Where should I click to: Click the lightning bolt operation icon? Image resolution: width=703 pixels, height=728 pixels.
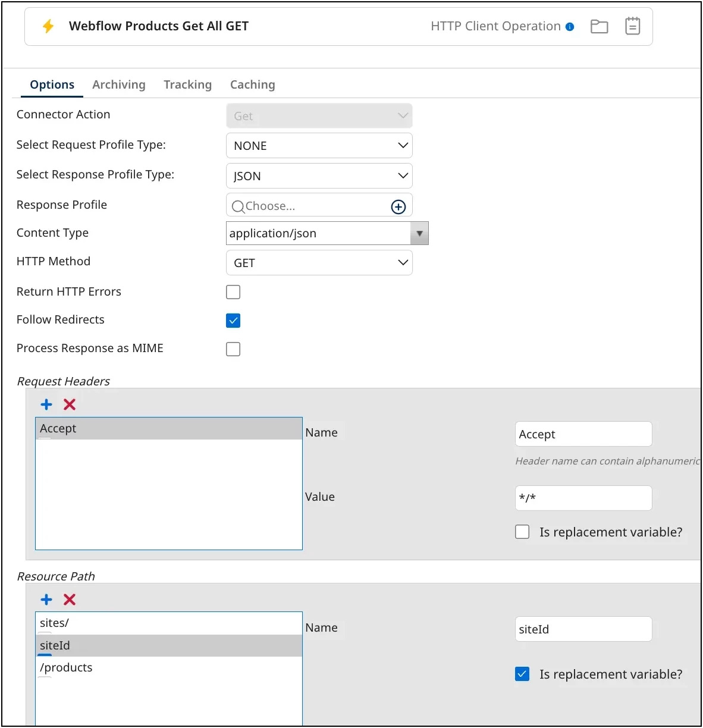pos(48,26)
